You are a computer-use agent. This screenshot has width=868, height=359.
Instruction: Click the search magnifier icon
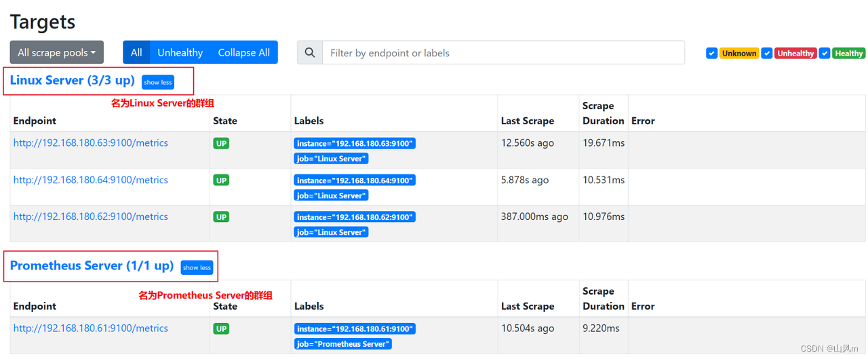click(310, 53)
